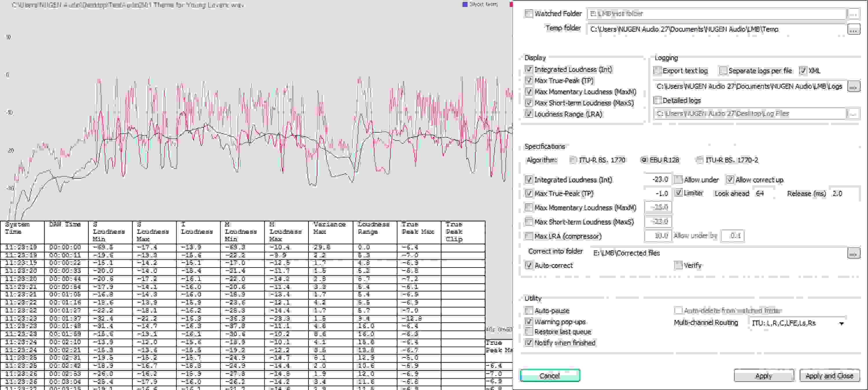Disable Warning pop-ups
This screenshot has height=390, width=868.
(529, 322)
